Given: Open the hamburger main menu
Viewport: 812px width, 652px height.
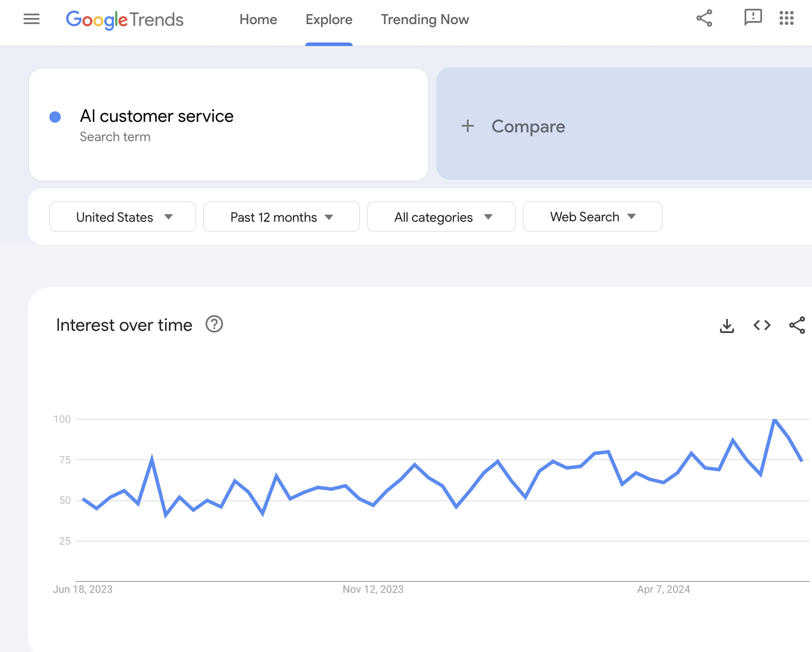Looking at the screenshot, I should coord(32,19).
